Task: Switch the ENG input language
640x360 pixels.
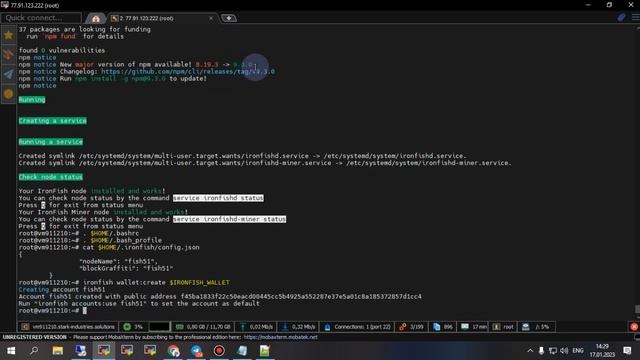Action: point(578,351)
